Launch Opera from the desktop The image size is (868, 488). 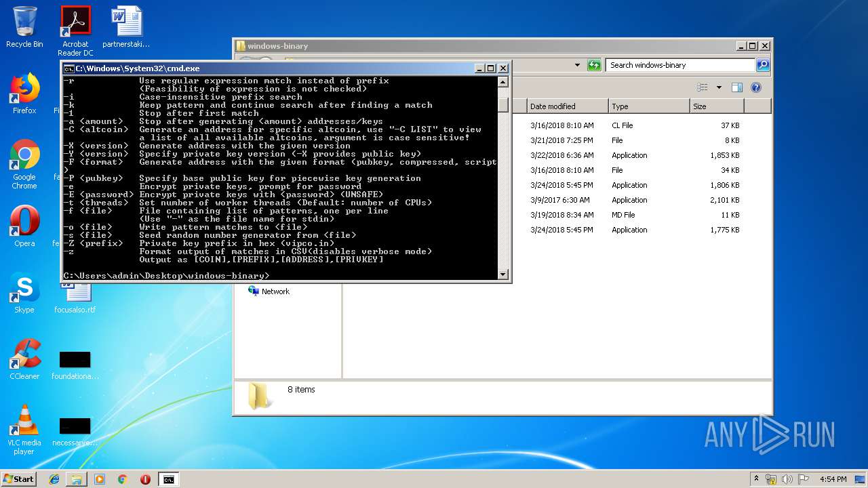pos(24,226)
